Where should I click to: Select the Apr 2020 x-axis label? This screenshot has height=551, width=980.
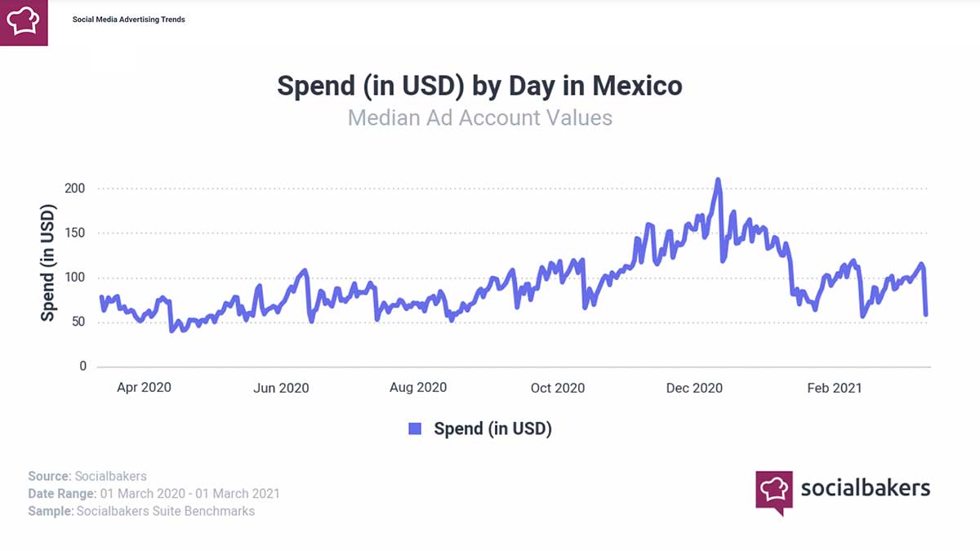point(144,388)
